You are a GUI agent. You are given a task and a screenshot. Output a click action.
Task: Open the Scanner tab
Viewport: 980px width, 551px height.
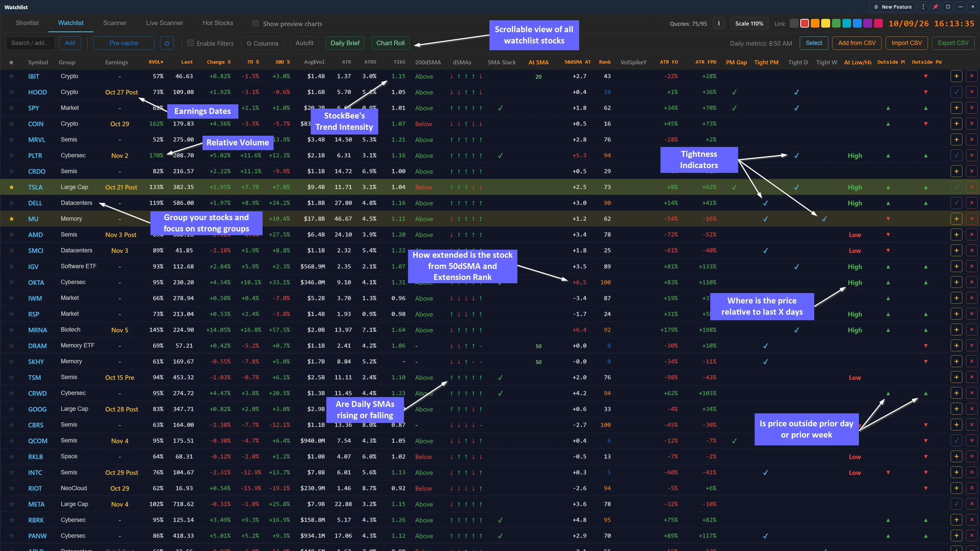[115, 23]
